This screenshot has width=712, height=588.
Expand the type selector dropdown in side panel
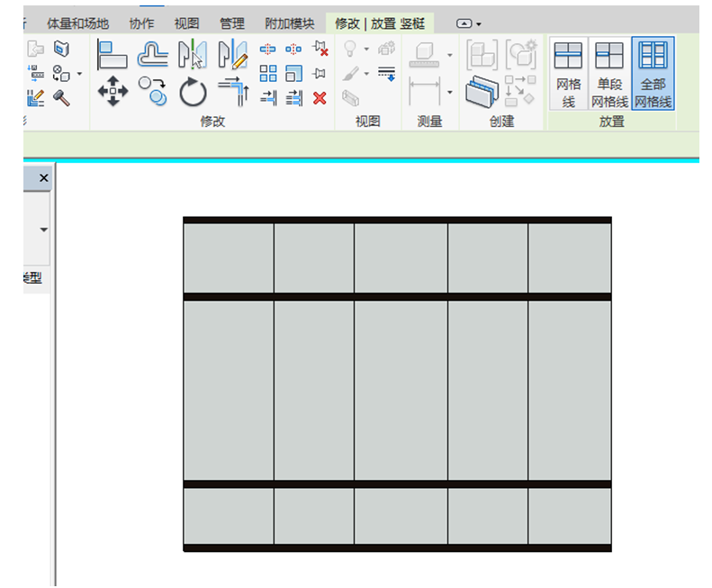43,230
